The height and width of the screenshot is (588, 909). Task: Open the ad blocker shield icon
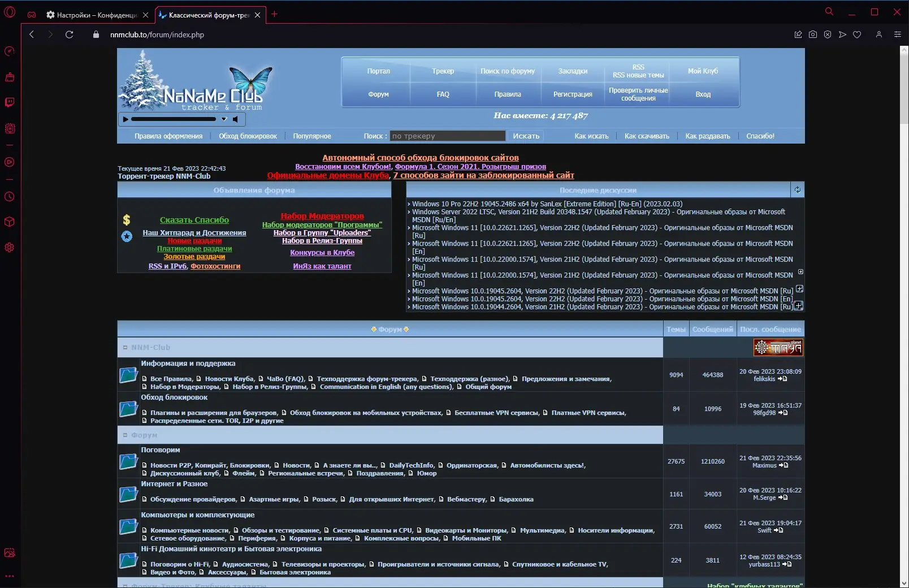point(828,34)
